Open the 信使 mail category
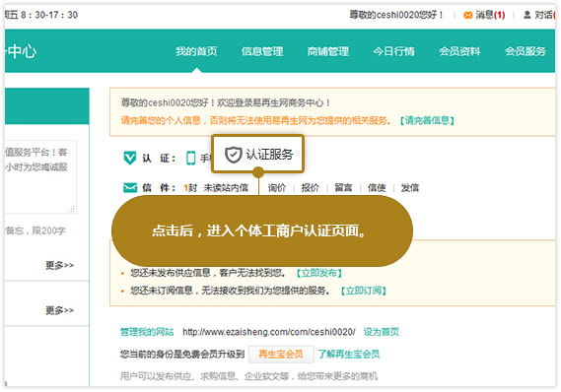Screen dimensions: 561x392 [377, 187]
